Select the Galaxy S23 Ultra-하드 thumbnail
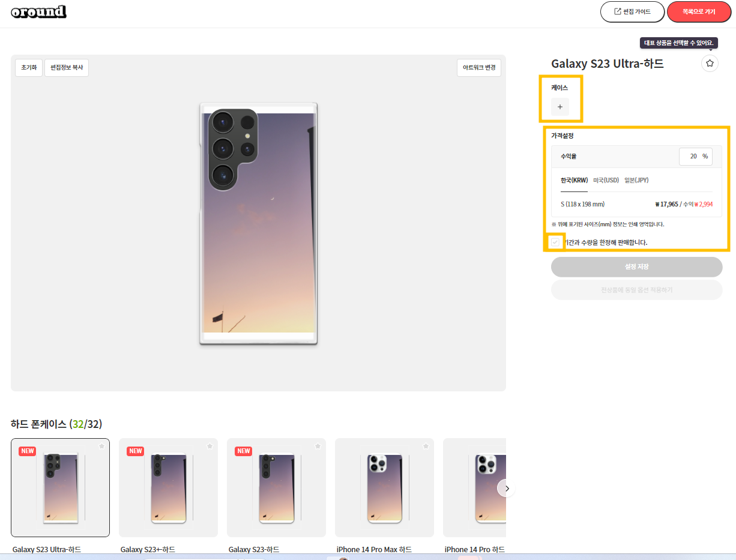 tap(60, 487)
